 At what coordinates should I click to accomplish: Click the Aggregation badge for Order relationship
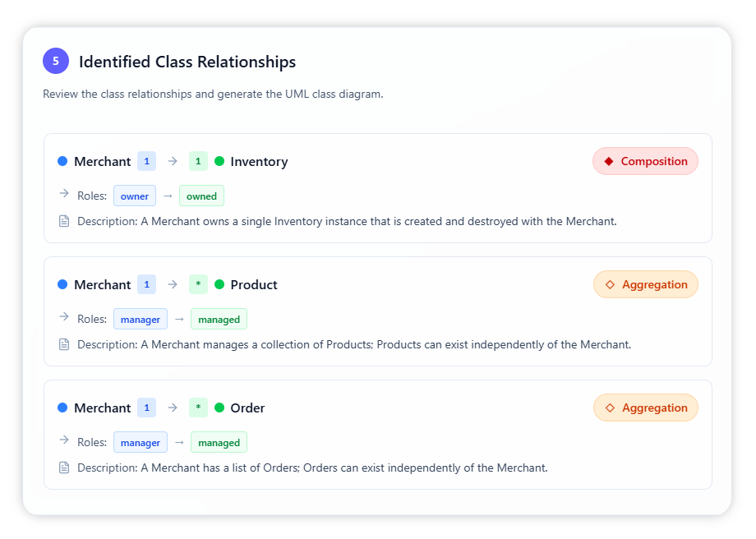point(646,408)
